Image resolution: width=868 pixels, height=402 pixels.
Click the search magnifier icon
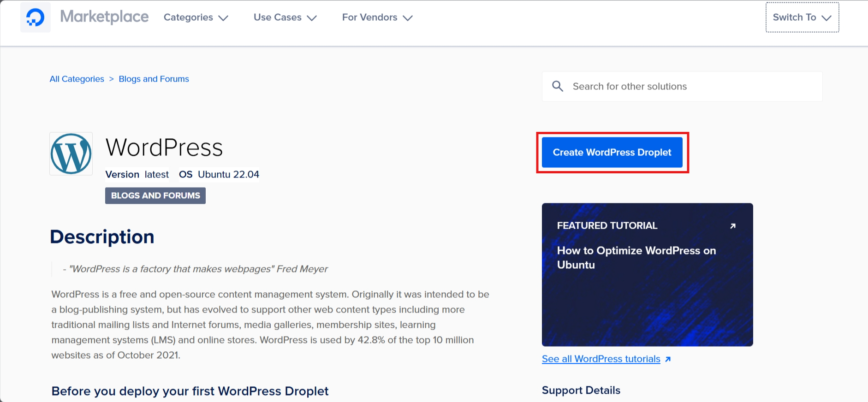558,86
